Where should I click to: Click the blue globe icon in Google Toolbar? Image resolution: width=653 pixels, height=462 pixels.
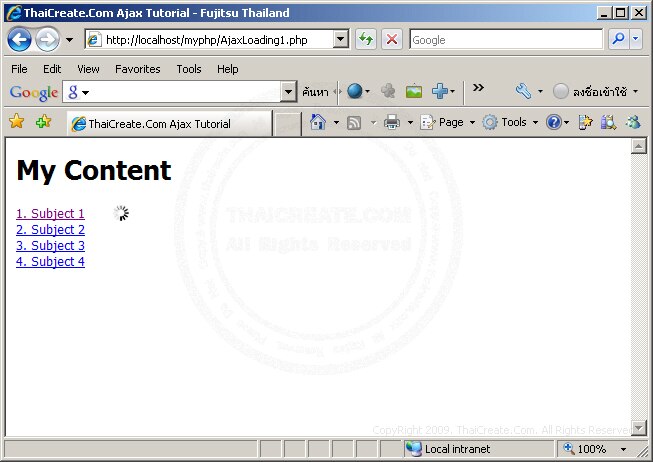point(354,91)
